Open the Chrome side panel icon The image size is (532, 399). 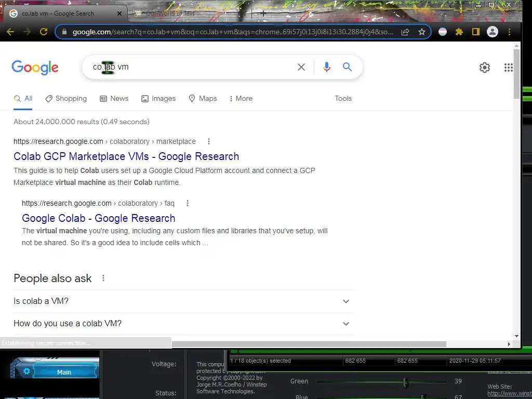point(476,32)
